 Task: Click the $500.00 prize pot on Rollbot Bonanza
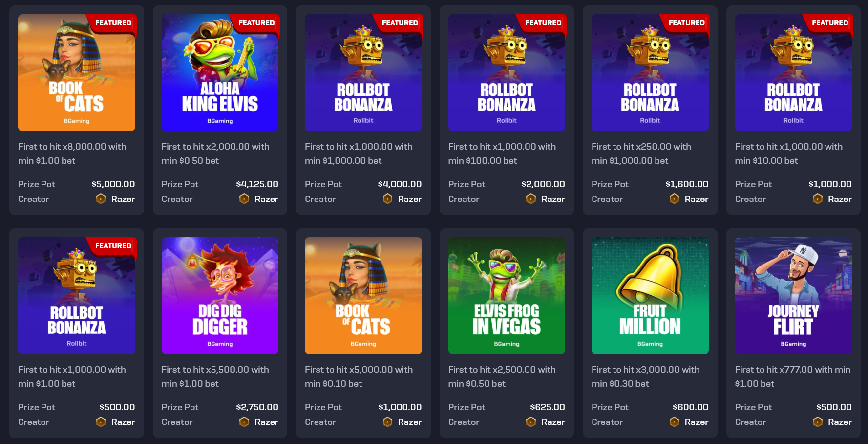click(x=117, y=407)
